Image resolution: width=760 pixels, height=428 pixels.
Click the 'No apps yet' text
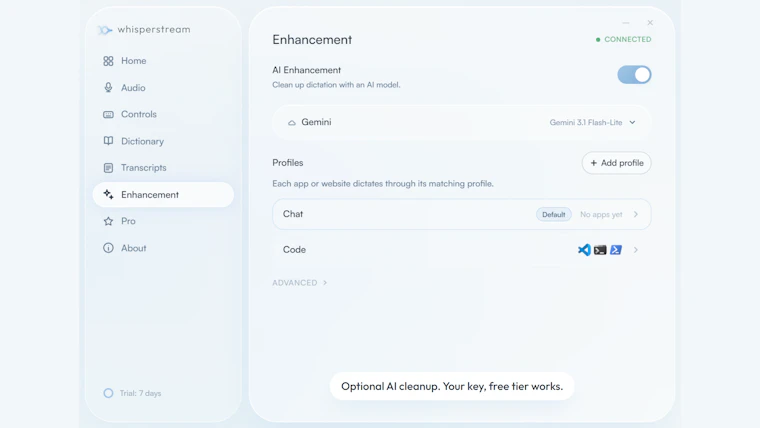pyautogui.click(x=601, y=214)
